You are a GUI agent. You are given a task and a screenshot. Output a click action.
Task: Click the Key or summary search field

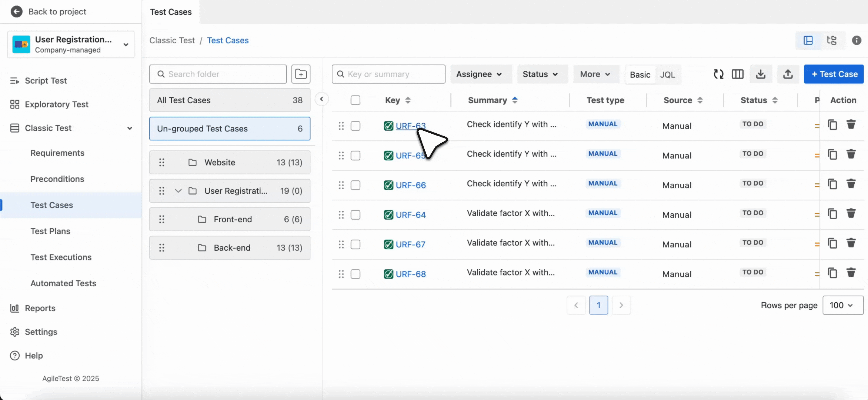388,74
